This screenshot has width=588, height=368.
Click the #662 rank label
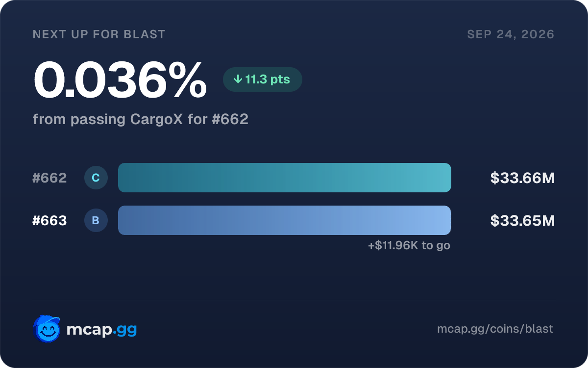(49, 178)
